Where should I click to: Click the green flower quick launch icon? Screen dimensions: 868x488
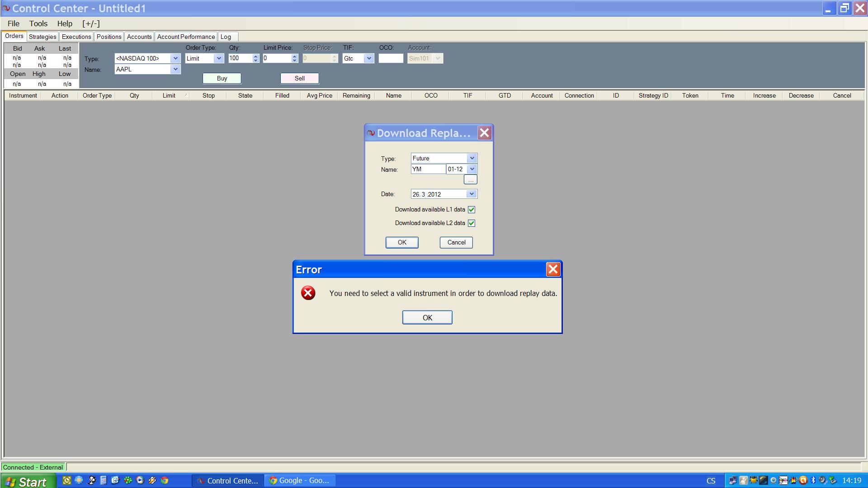point(128,480)
